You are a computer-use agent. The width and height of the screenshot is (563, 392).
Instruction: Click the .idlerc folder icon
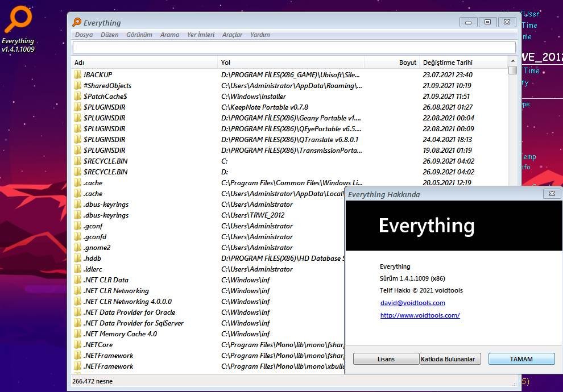pyautogui.click(x=77, y=269)
